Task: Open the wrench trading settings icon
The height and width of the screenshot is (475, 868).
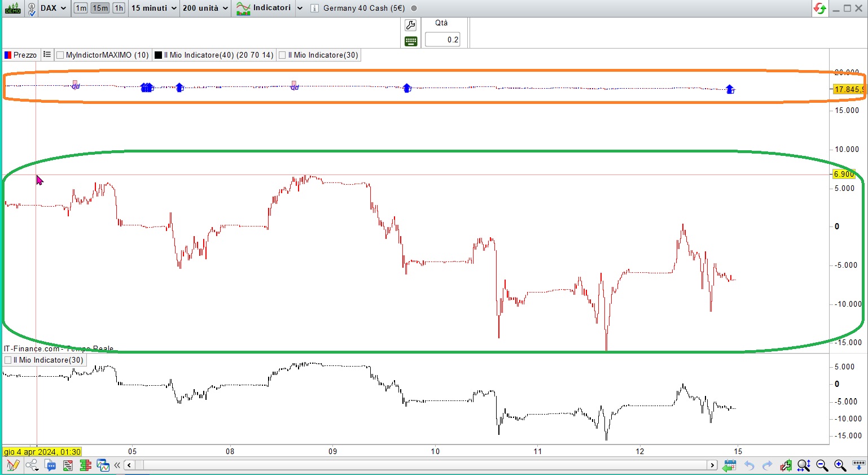Action: tap(411, 25)
